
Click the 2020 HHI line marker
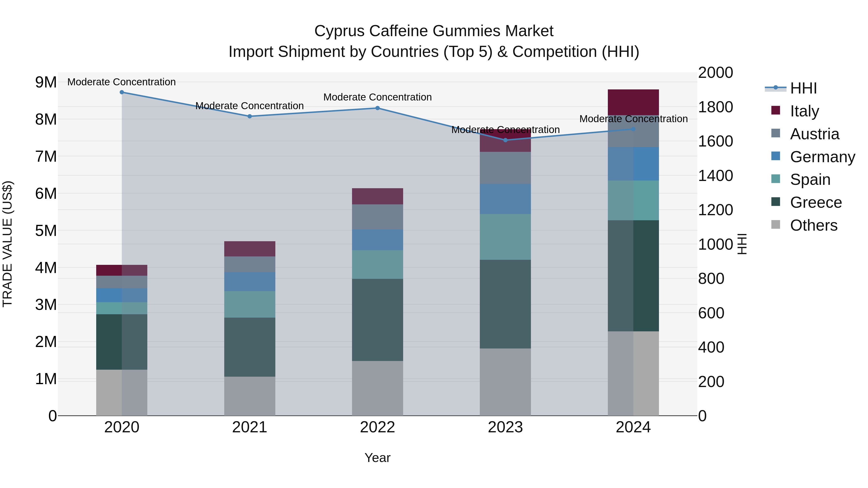tap(122, 92)
